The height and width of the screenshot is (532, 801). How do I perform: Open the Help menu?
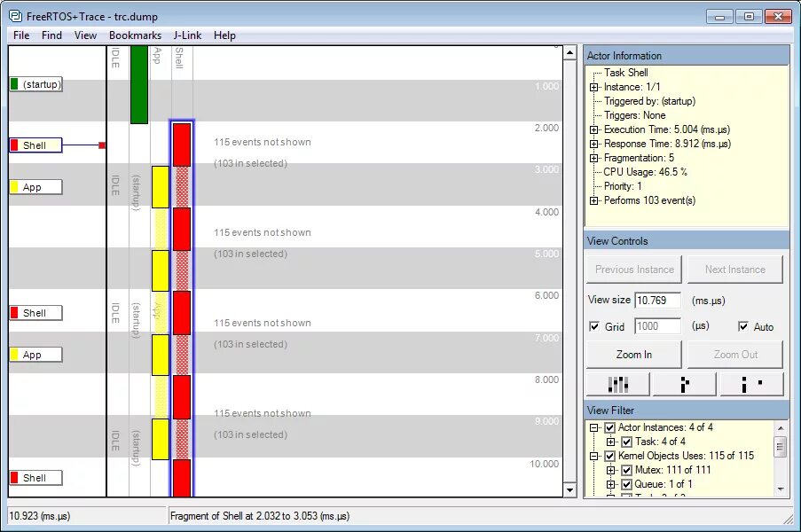pyautogui.click(x=224, y=35)
